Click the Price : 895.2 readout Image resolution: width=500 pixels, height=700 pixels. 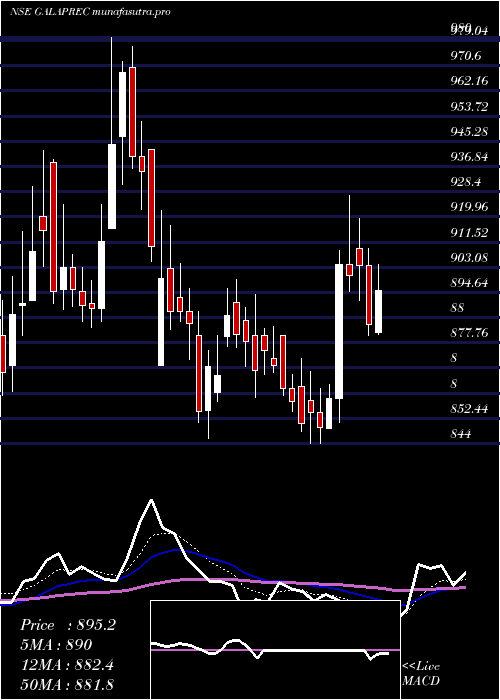68,625
